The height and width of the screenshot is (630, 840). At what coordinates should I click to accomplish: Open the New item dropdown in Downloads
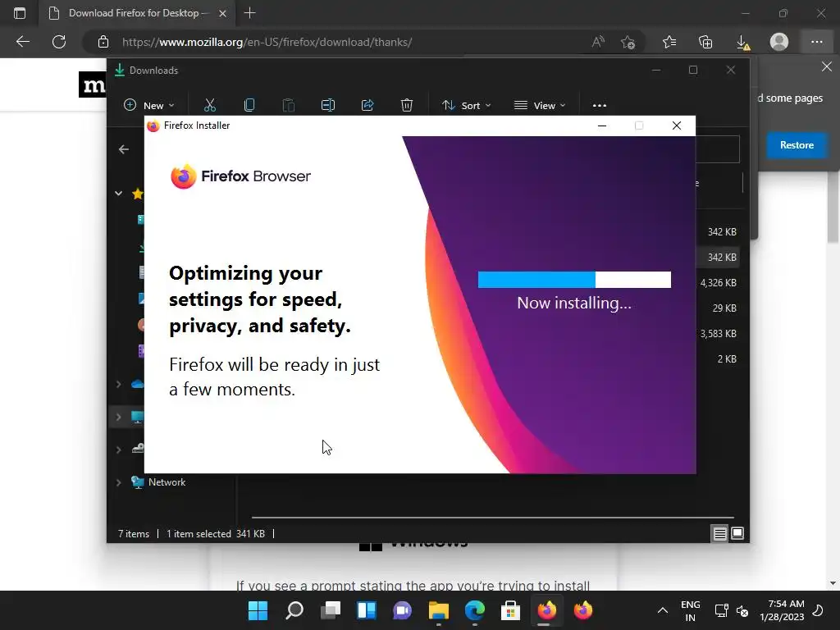149,106
